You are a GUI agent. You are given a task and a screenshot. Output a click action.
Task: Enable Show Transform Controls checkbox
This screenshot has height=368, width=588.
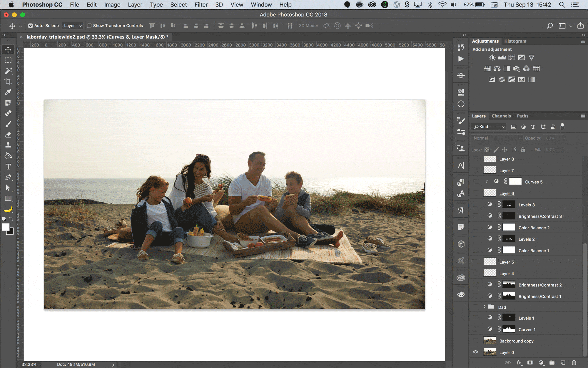89,26
